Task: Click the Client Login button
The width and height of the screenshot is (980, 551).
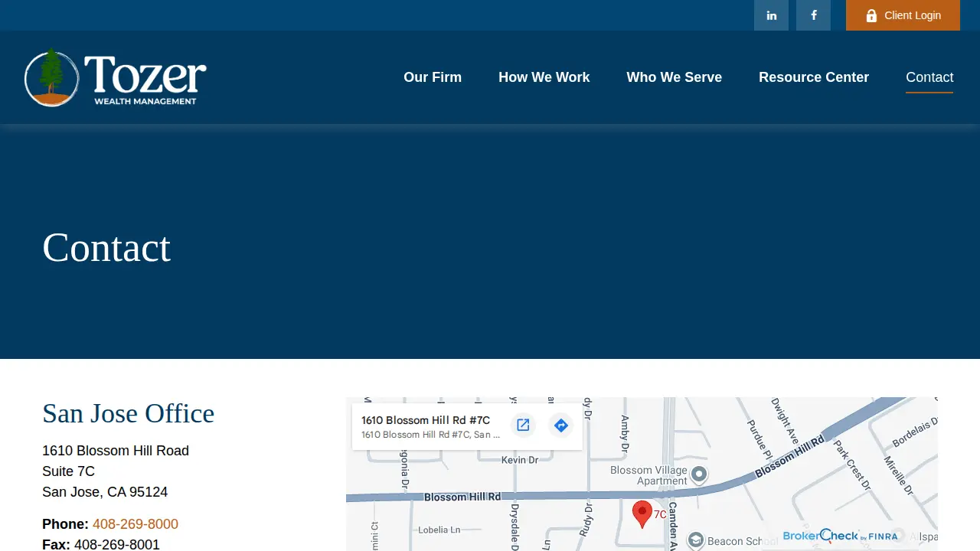Action: [903, 15]
